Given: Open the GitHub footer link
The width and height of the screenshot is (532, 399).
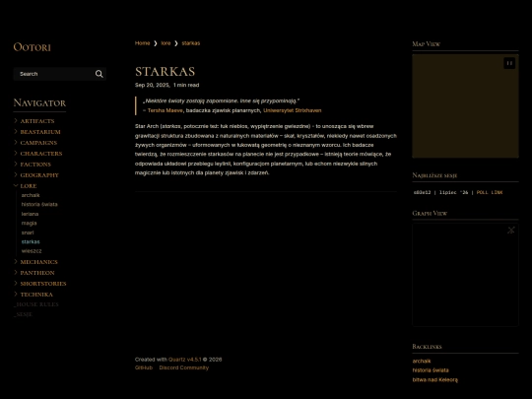Looking at the screenshot, I should (x=144, y=367).
